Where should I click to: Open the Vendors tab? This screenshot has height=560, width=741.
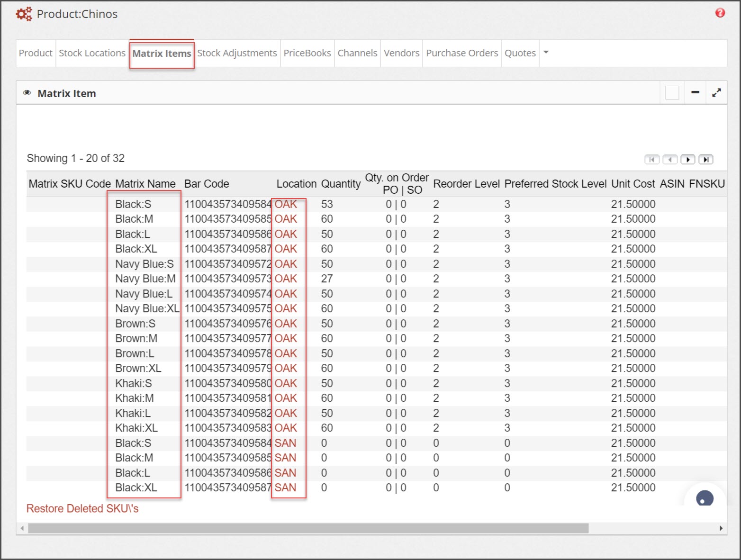[401, 53]
